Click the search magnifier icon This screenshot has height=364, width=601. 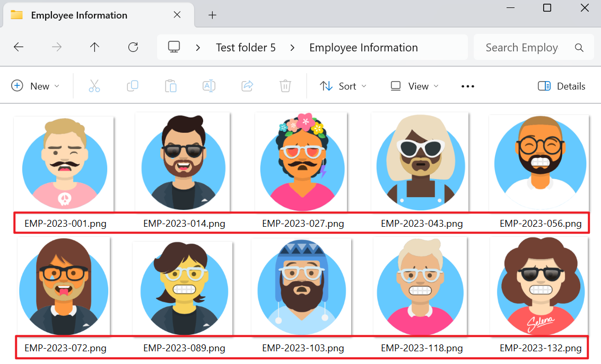579,47
